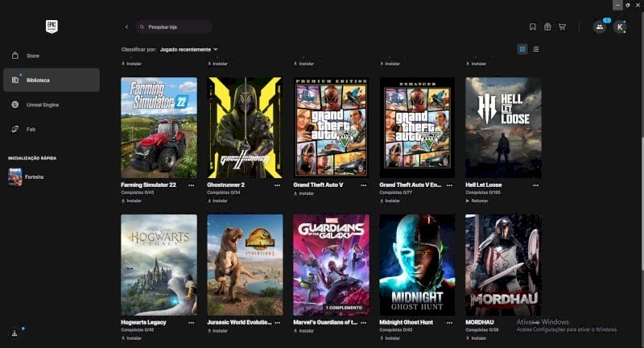This screenshot has width=644, height=348.
Task: Open Midnight Ghost Hunt cover art
Action: (417, 265)
